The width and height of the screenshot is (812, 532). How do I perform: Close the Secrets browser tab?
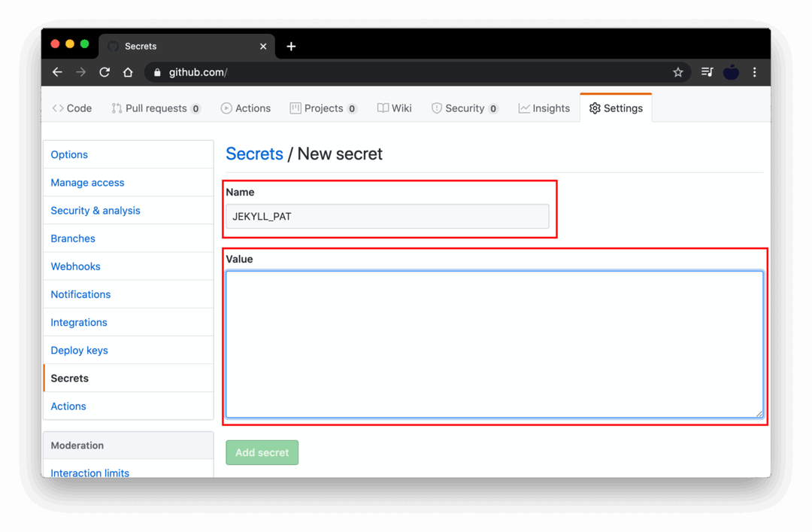[x=263, y=47]
